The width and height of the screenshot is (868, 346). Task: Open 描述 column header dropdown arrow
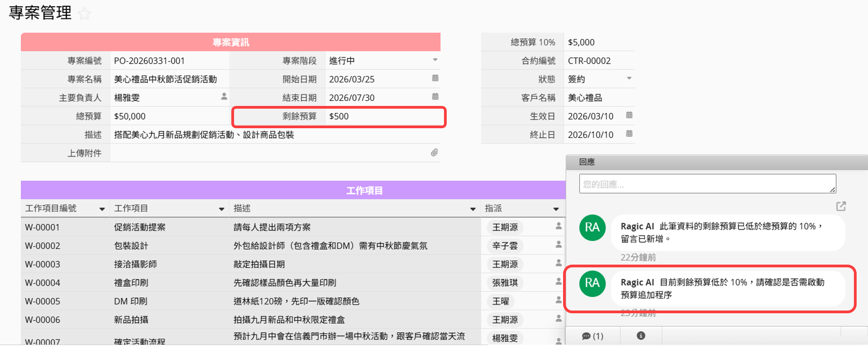click(473, 209)
